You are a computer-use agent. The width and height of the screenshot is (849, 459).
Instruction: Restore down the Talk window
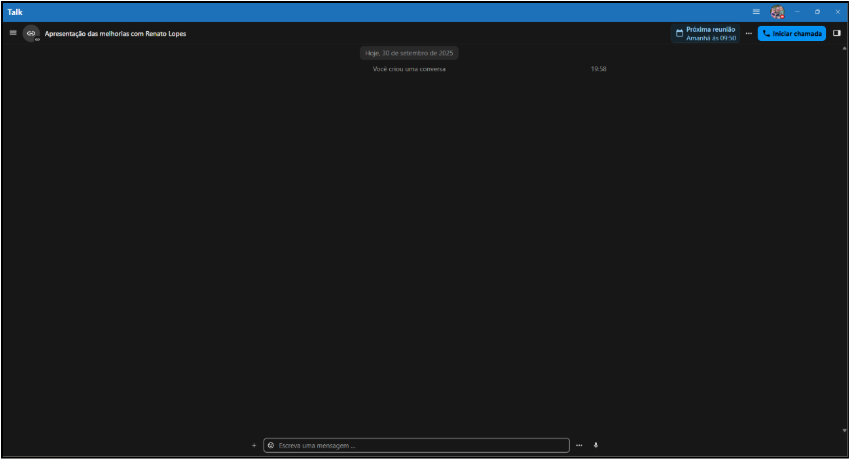point(817,11)
